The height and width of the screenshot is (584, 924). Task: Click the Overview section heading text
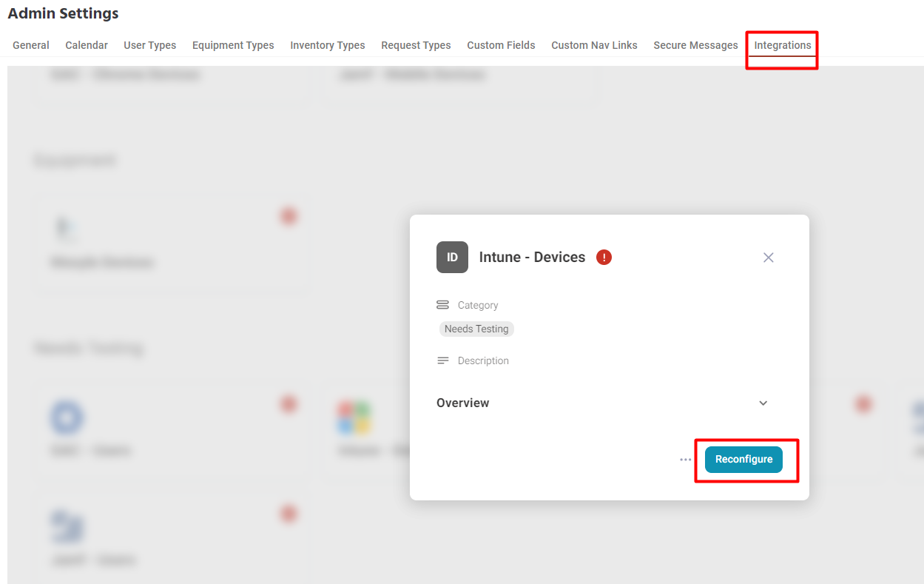462,403
